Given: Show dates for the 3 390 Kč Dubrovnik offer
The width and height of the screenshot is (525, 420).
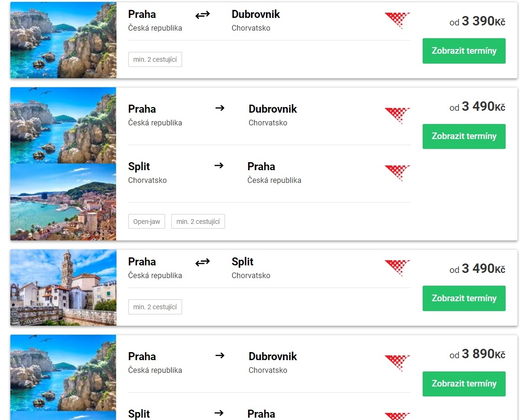Looking at the screenshot, I should [x=464, y=51].
